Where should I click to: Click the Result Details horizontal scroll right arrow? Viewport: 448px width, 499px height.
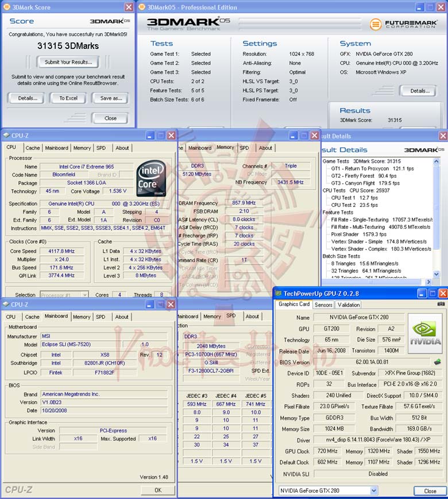coord(428,282)
